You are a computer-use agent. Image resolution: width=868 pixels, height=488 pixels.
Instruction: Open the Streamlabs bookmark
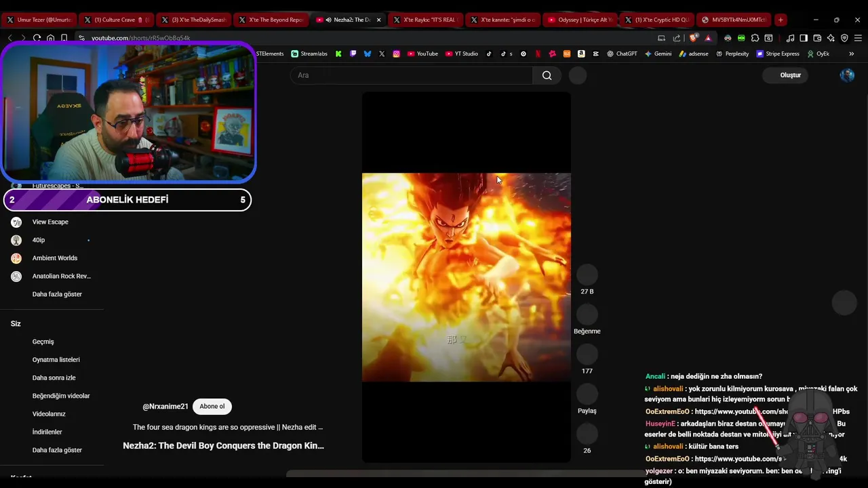[x=309, y=54]
